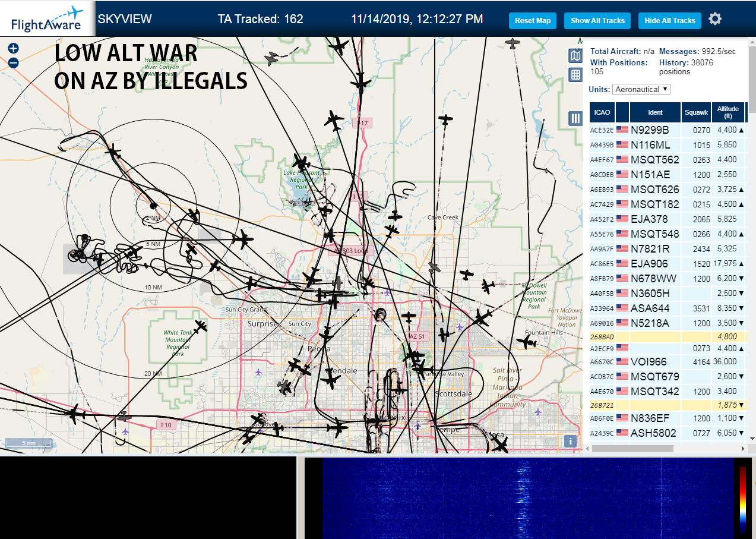Viewport: 756px width, 539px height.
Task: Click the vertical scrollbar up arrow
Action: (752, 41)
